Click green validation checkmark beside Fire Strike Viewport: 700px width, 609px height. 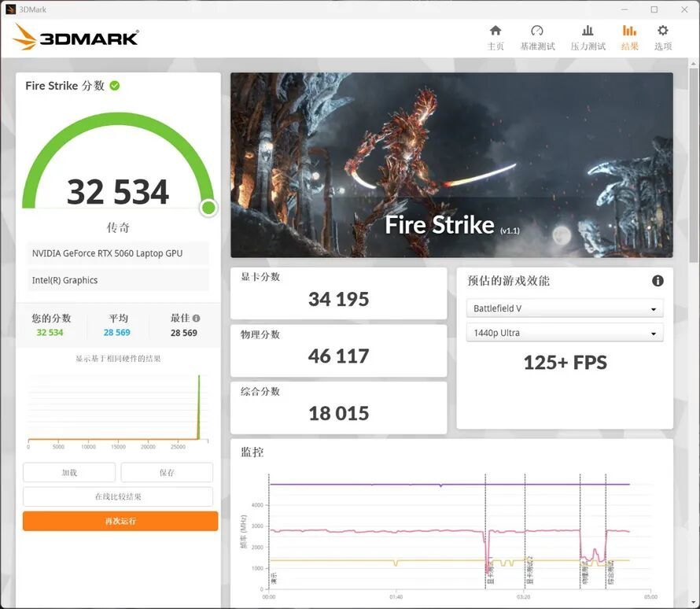pyautogui.click(x=115, y=85)
